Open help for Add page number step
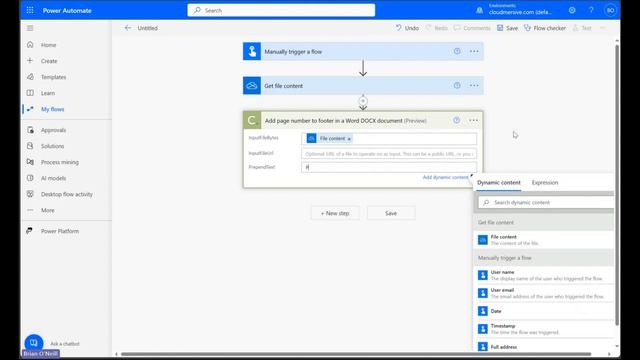Image resolution: width=640 pixels, height=360 pixels. (456, 120)
